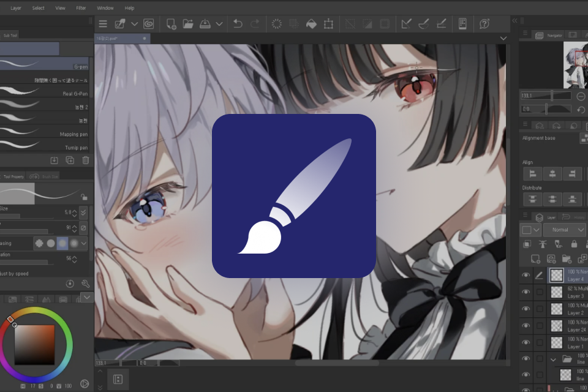The image size is (588, 392).
Task: Open the anti-aliasing options dropdown arrow
Action: tap(84, 243)
